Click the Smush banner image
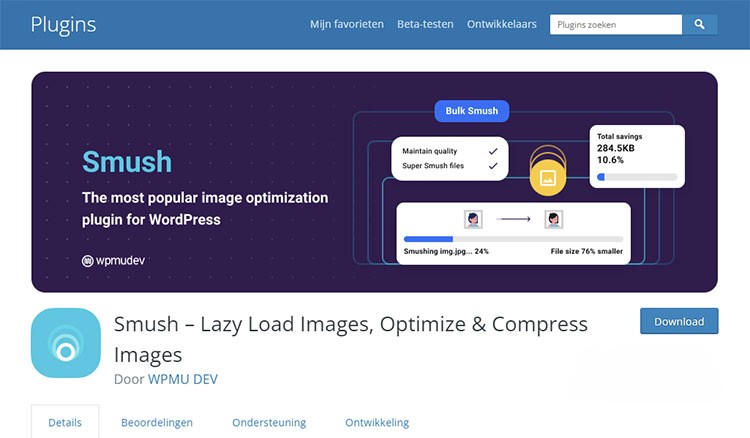The height and width of the screenshot is (438, 750). click(375, 182)
